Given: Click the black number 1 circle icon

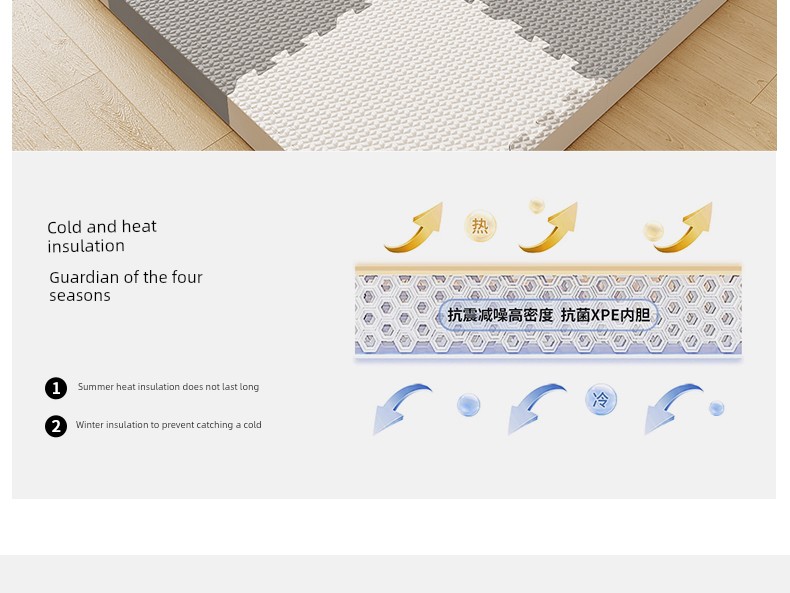Looking at the screenshot, I should tap(56, 388).
